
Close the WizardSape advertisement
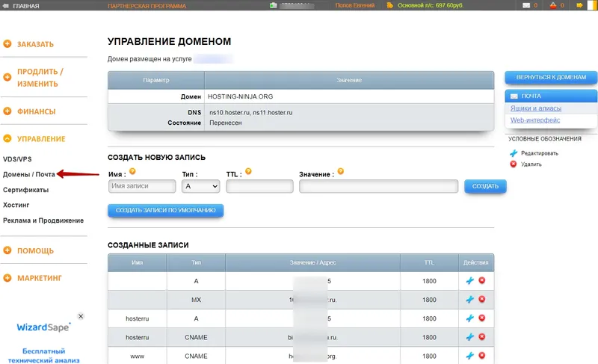pyautogui.click(x=81, y=316)
